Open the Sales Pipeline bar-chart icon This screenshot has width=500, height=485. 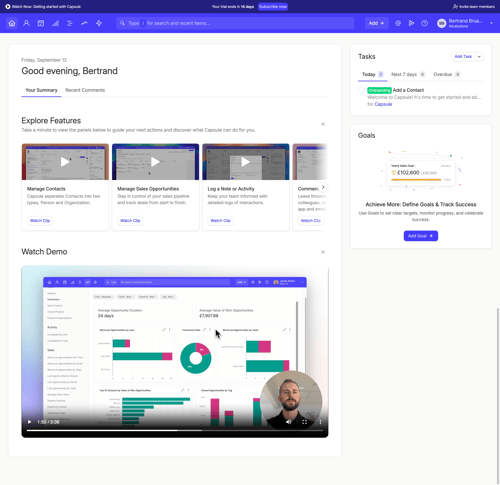click(55, 23)
